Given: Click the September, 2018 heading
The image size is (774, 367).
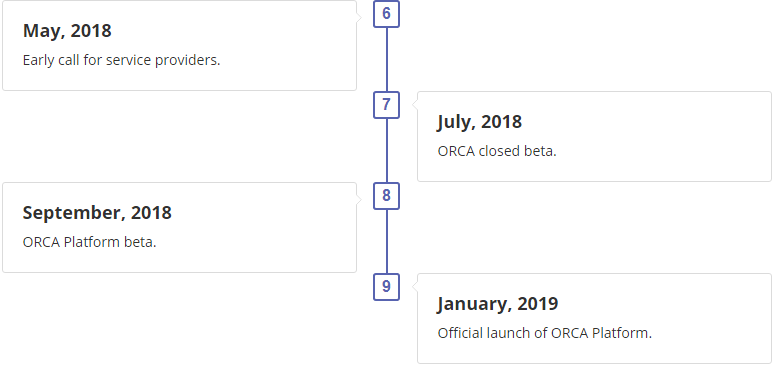Looking at the screenshot, I should [x=97, y=213].
